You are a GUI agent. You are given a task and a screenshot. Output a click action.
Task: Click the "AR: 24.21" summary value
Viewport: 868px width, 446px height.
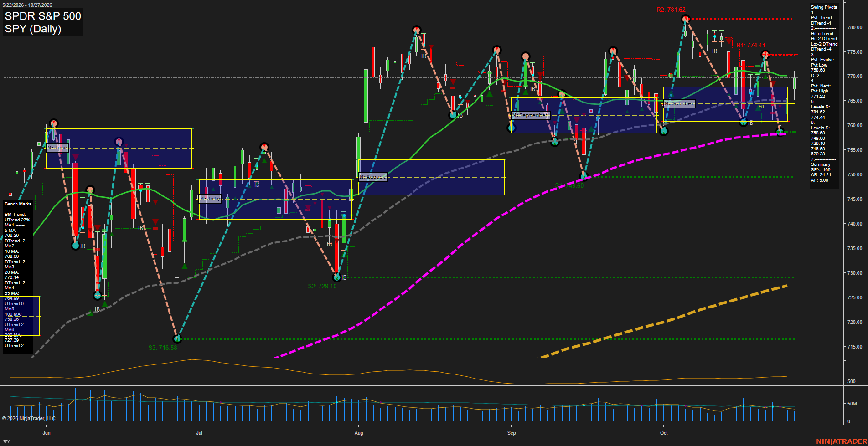pyautogui.click(x=821, y=175)
